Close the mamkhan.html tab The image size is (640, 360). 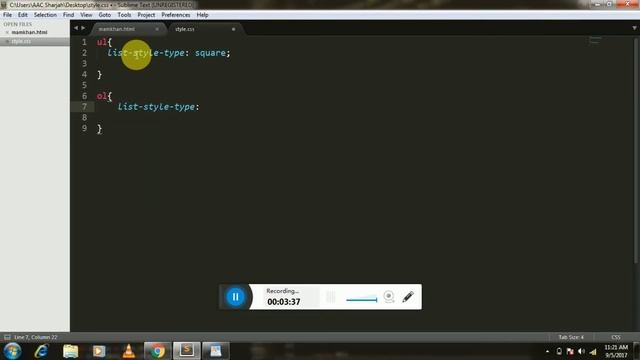[x=157, y=29]
